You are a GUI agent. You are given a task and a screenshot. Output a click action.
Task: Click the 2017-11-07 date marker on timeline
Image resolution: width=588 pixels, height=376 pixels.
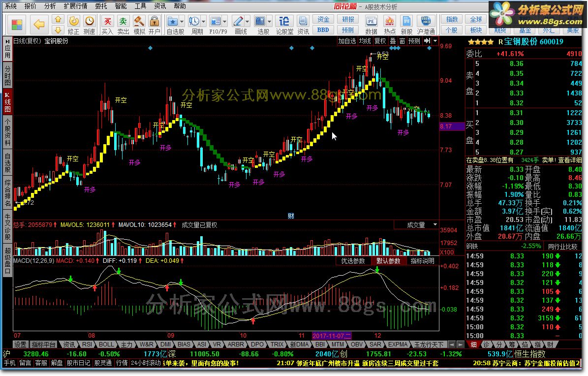[x=332, y=336]
